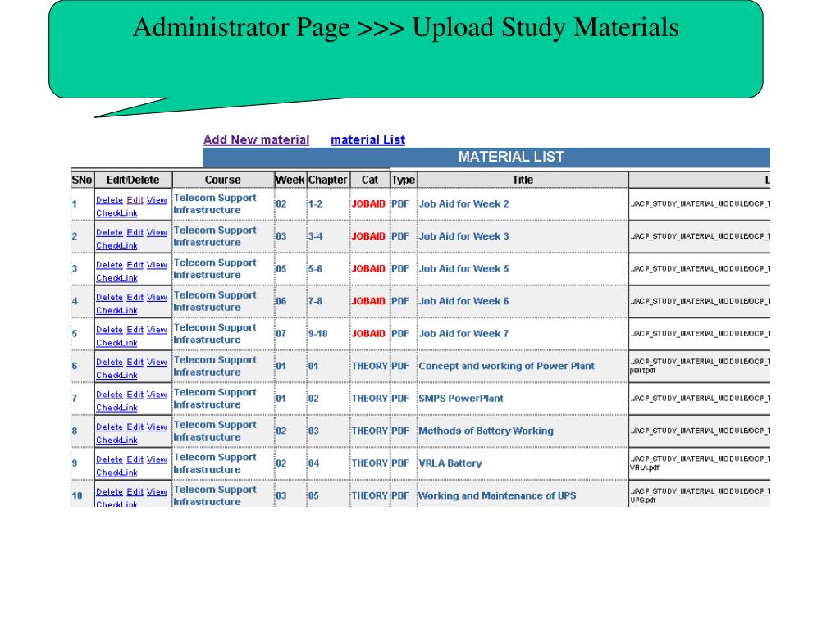
Task: Click the title VRLA Battery
Action: pyautogui.click(x=450, y=463)
